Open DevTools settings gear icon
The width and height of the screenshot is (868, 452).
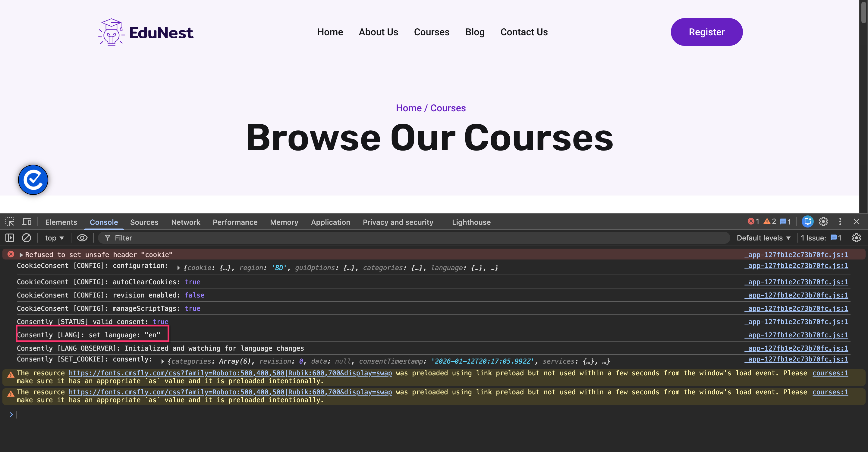tap(823, 221)
